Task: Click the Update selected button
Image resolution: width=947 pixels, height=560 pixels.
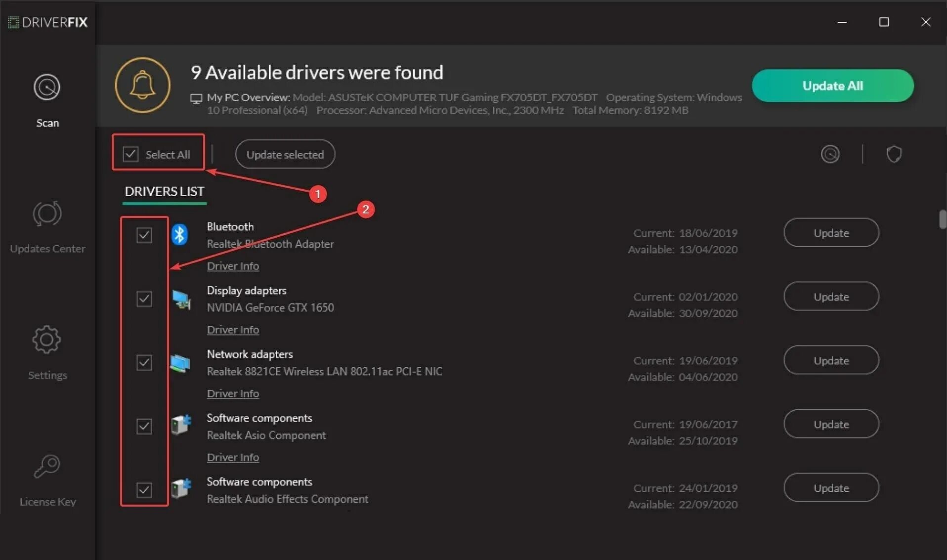Action: pos(285,154)
